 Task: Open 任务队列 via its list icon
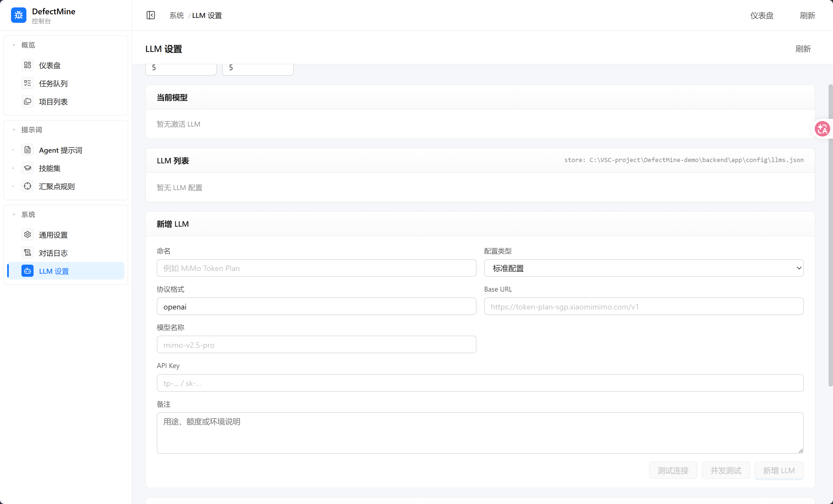click(x=28, y=83)
